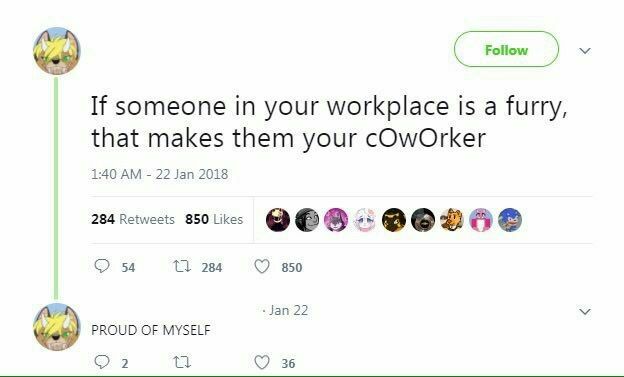624x377 pixels.
Task: View the 850 Likes list
Action: pos(214,219)
